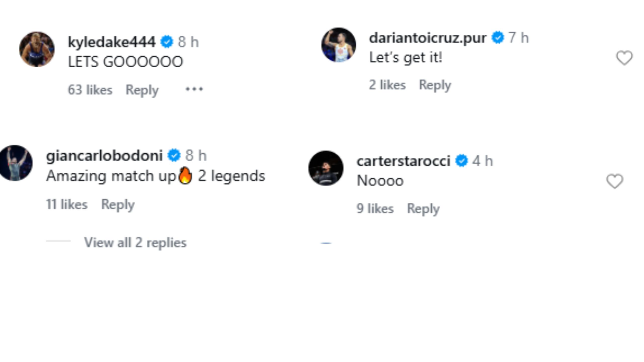Reply to giancarlobodoni's Amazing match up comment
This screenshot has width=644, height=362.
tap(118, 204)
